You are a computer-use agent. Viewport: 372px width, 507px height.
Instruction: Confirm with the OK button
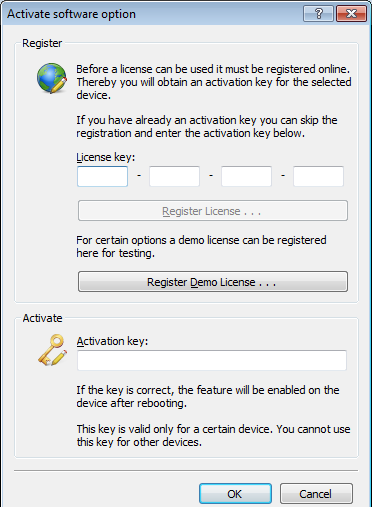pos(235,494)
